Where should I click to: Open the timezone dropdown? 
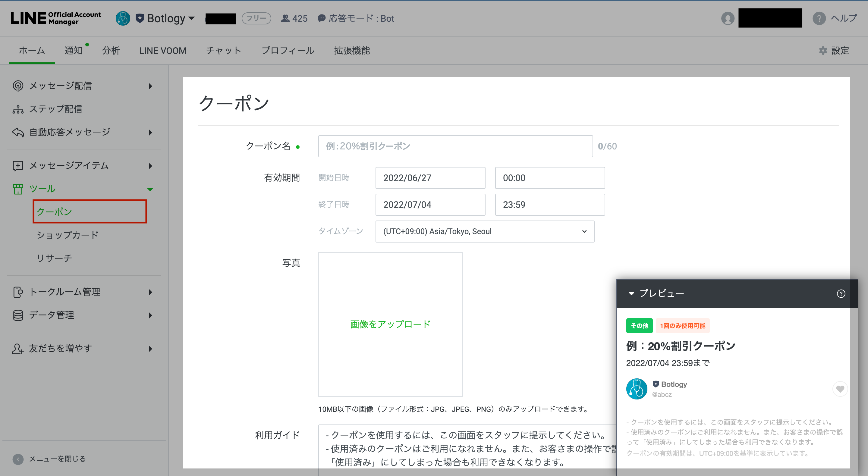point(485,231)
